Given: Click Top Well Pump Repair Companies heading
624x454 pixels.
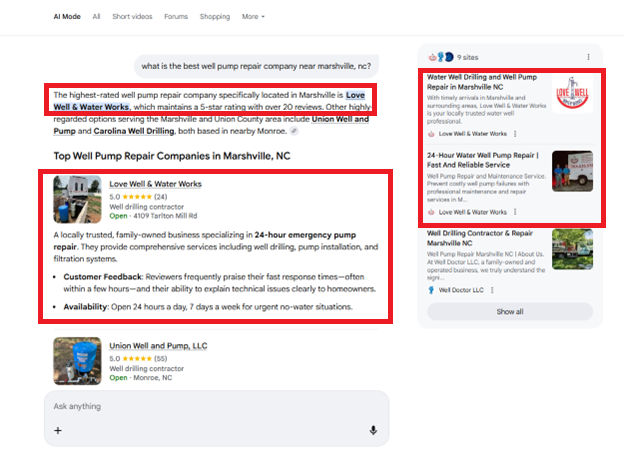Looking at the screenshot, I should tap(172, 156).
